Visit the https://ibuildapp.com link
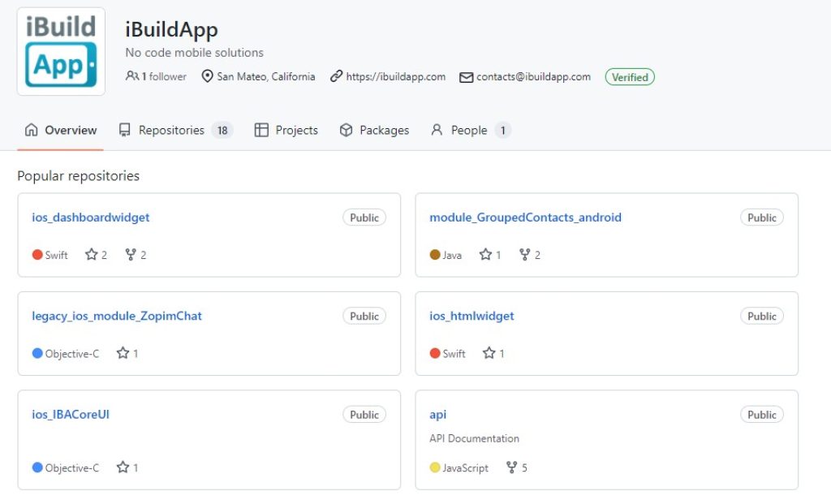The width and height of the screenshot is (831, 504). coord(396,76)
